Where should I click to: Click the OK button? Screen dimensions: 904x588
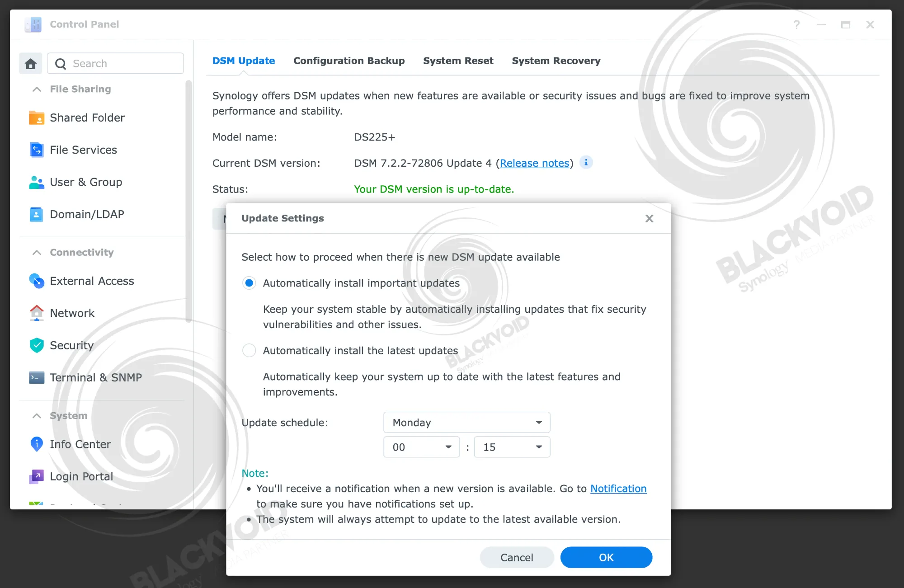606,558
